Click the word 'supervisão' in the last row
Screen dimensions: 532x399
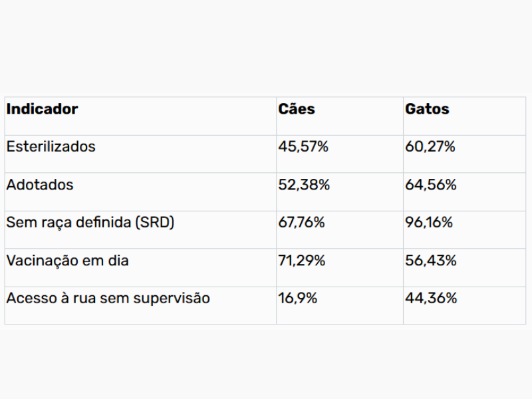(172, 299)
